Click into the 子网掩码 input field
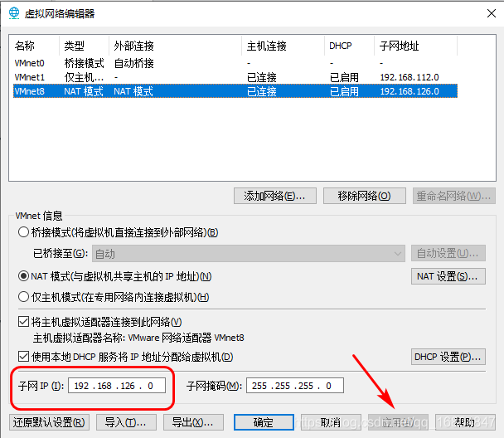The height and width of the screenshot is (438, 504). [295, 386]
